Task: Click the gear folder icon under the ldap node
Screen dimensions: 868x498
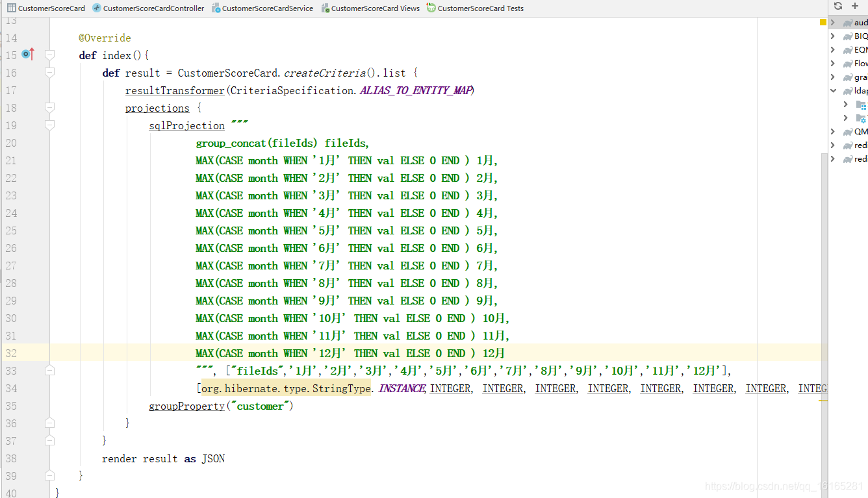Action: tap(860, 118)
